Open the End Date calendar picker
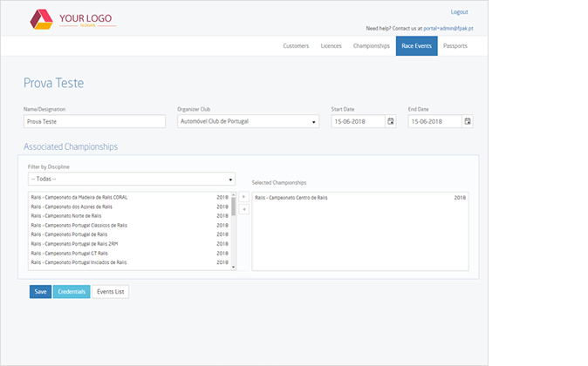Viewport: 588px width, 366px height. coord(468,121)
